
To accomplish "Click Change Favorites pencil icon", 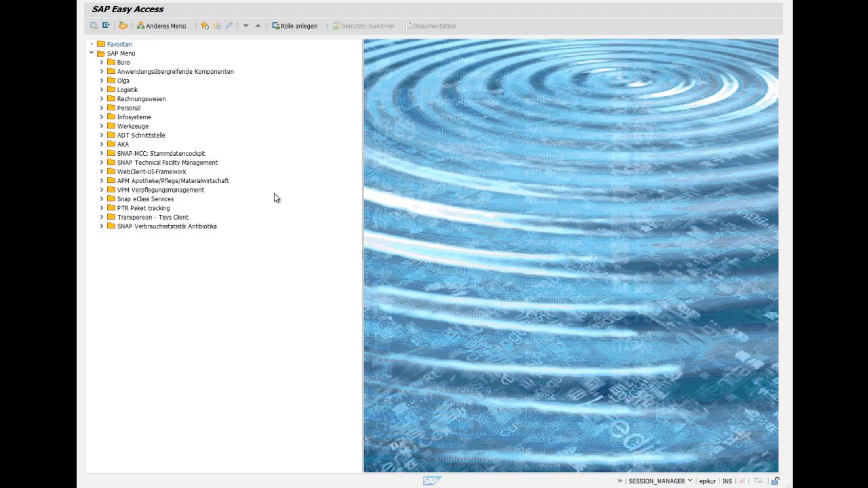I will (229, 26).
